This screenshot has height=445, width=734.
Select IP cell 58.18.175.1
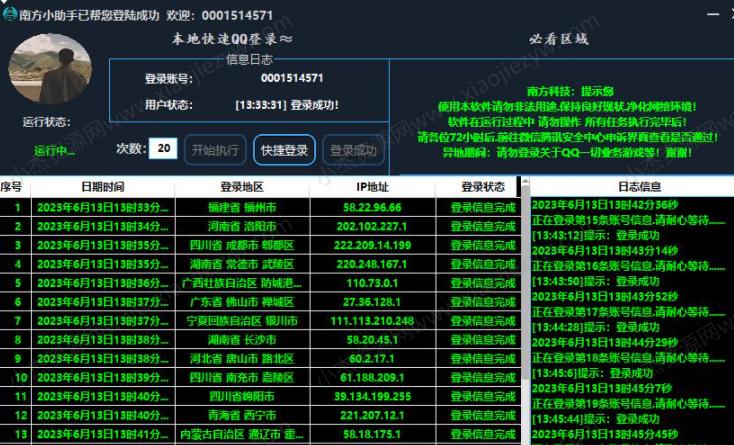coord(372,434)
